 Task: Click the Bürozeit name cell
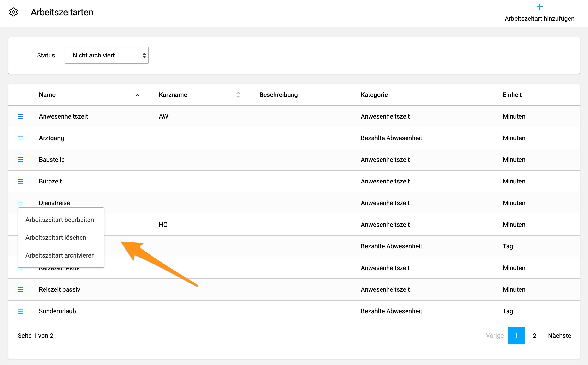[x=50, y=181]
